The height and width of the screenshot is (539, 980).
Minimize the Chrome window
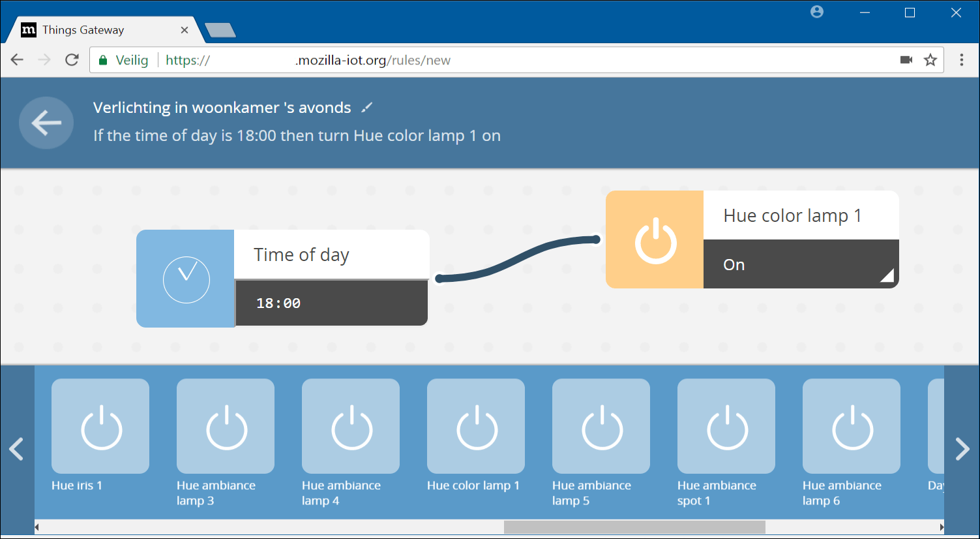[865, 12]
